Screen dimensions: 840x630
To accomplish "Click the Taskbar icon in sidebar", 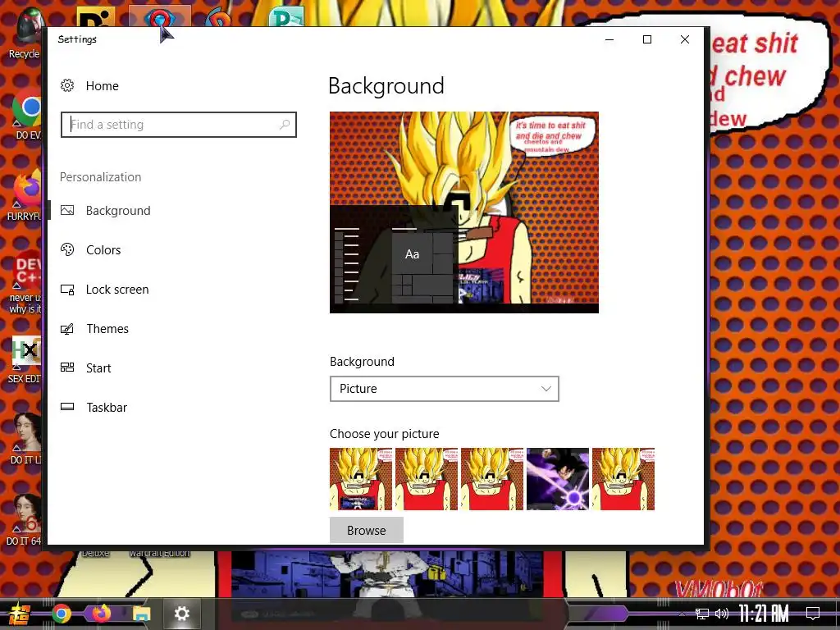I will (x=67, y=407).
